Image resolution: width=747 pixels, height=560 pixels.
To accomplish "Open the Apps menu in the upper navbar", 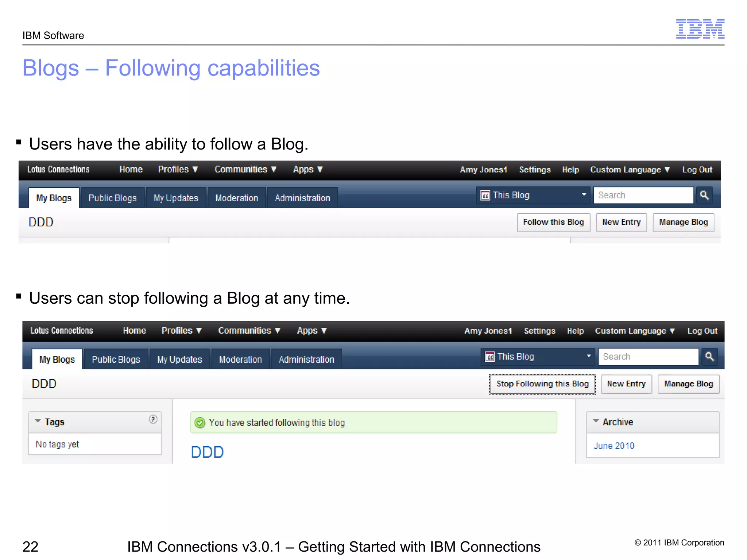I will pyautogui.click(x=308, y=170).
